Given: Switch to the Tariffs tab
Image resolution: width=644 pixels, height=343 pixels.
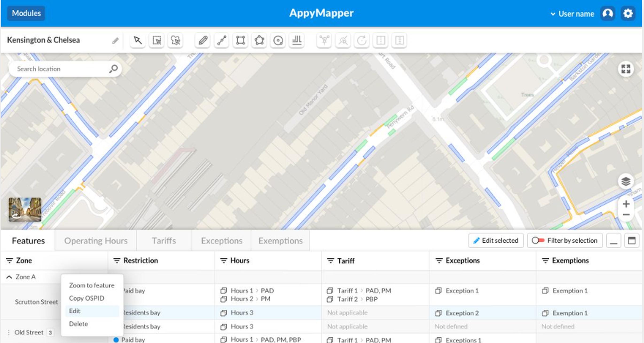Looking at the screenshot, I should point(164,241).
